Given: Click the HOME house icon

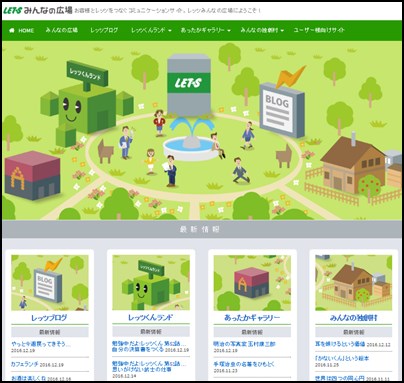Looking at the screenshot, I should 12,30.
